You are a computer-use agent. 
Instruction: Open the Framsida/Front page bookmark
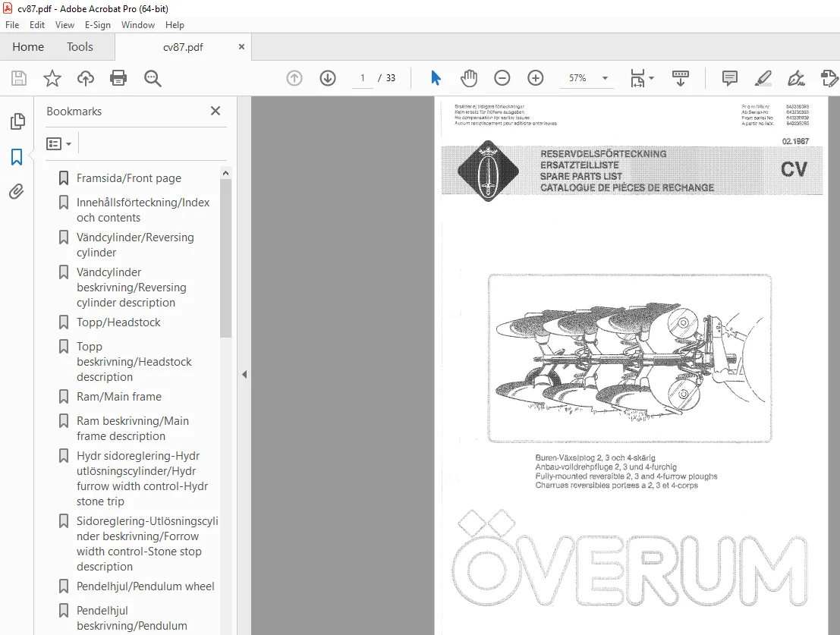128,178
